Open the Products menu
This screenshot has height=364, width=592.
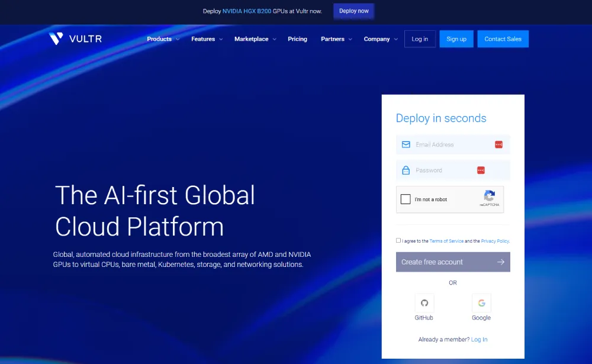pos(159,39)
